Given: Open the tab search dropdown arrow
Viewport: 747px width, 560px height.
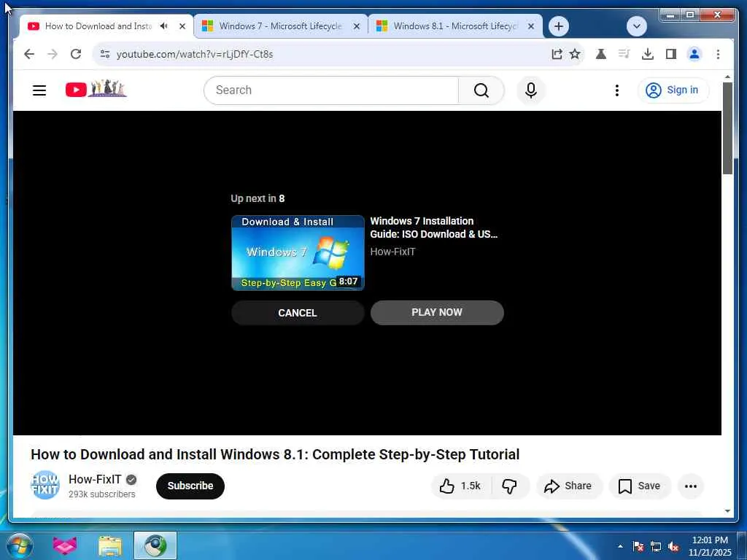Looking at the screenshot, I should point(636,26).
